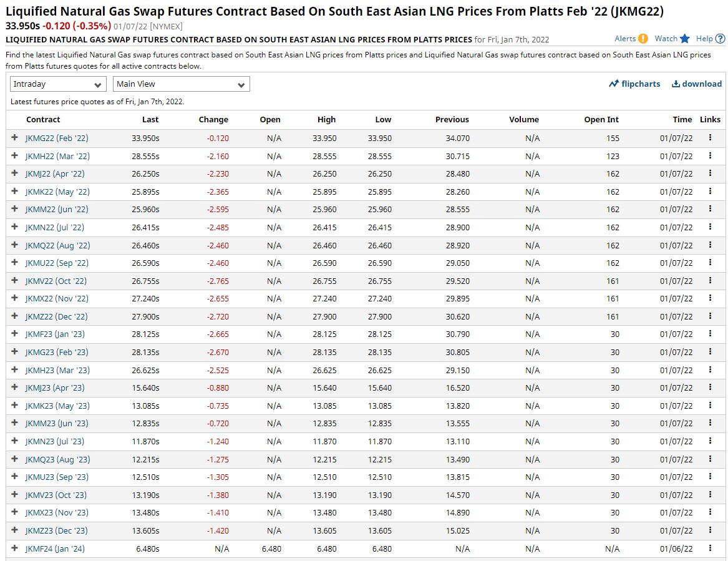This screenshot has height=561, width=728.
Task: Expand the JKMJ23 (Apr '23) row
Action: click(x=14, y=388)
